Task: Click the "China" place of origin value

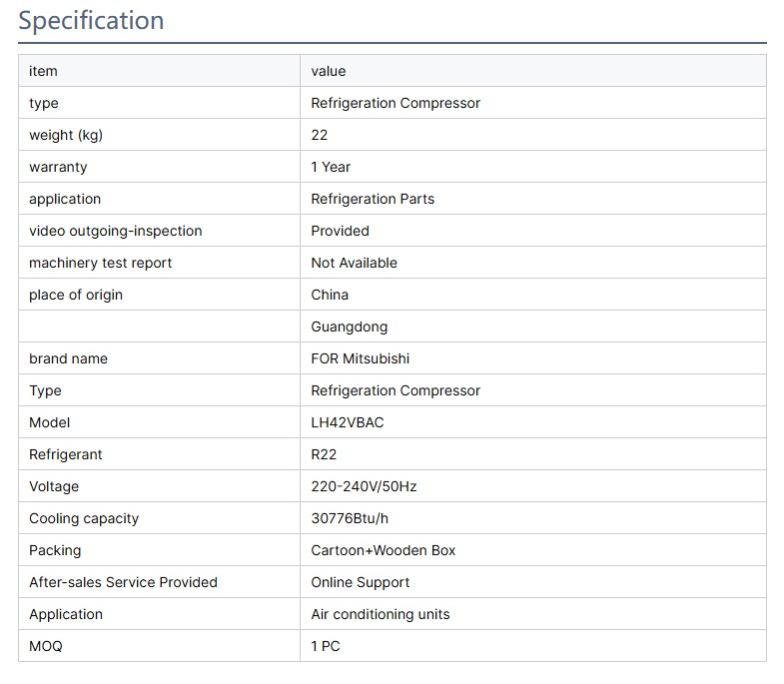Action: (330, 295)
